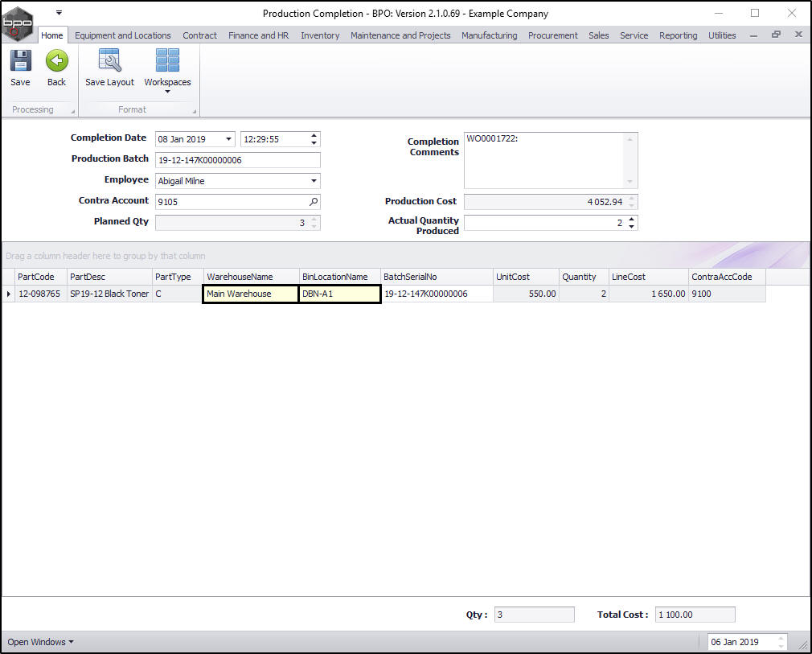The image size is (812, 654).
Task: Click the Production Batch input field
Action: point(238,160)
